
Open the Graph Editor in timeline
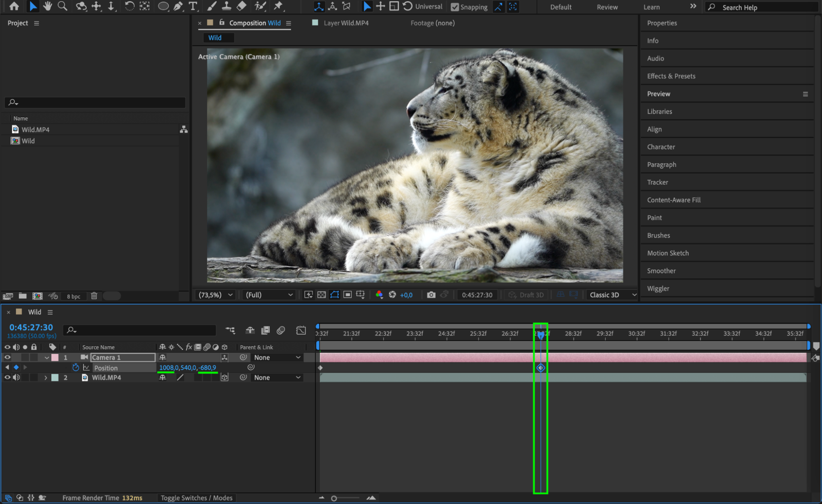click(x=301, y=330)
